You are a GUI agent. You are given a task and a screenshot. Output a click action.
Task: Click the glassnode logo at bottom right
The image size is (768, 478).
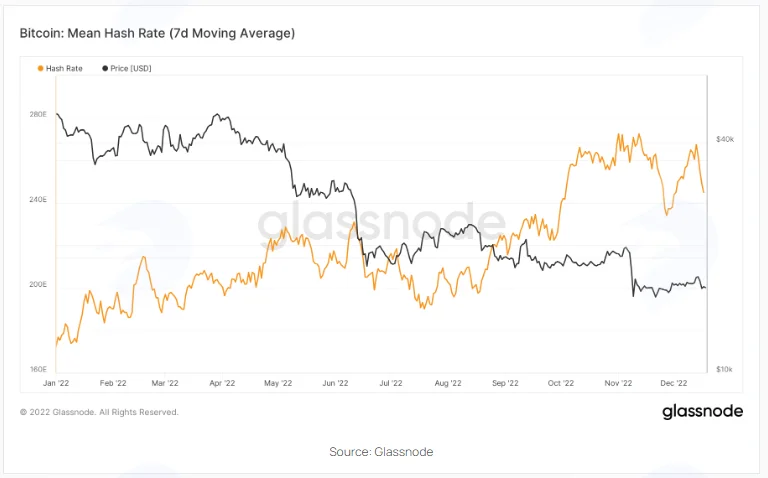(702, 411)
